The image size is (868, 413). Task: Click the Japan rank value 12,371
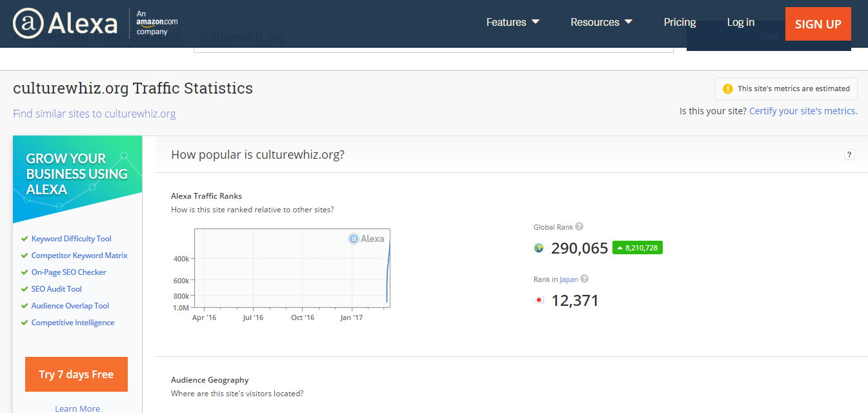pos(575,300)
